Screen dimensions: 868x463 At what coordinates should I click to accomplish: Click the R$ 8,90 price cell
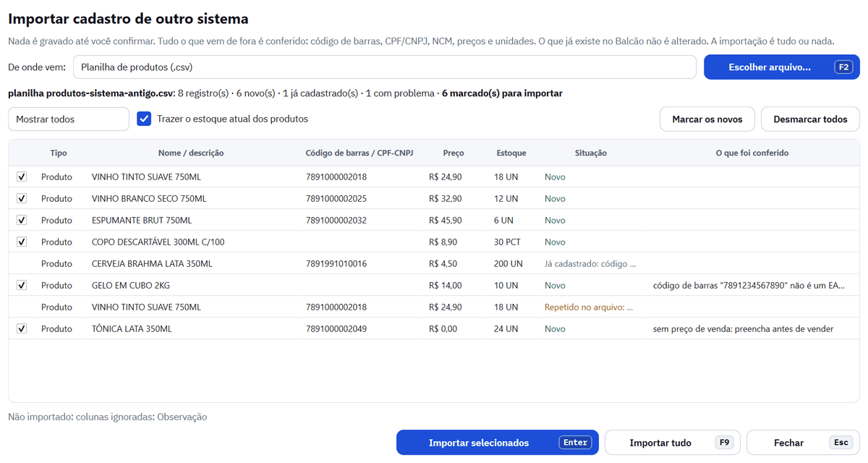(x=443, y=242)
